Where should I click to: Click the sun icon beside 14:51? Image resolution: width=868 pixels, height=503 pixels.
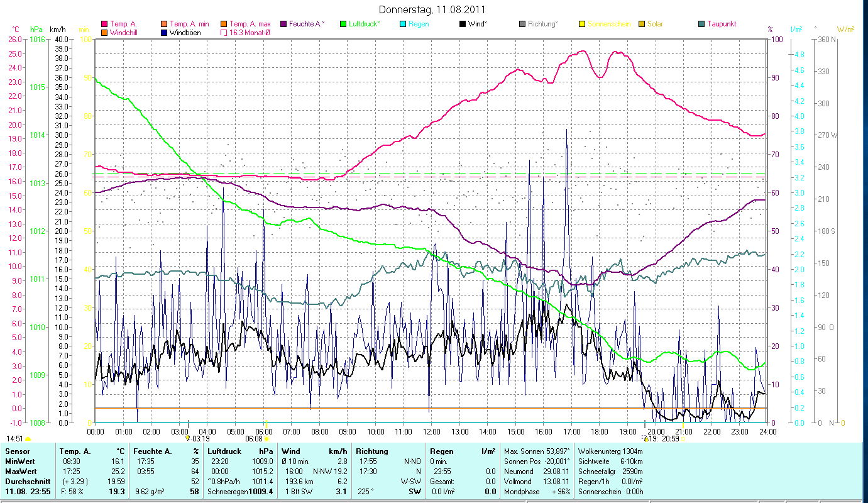[x=28, y=439]
